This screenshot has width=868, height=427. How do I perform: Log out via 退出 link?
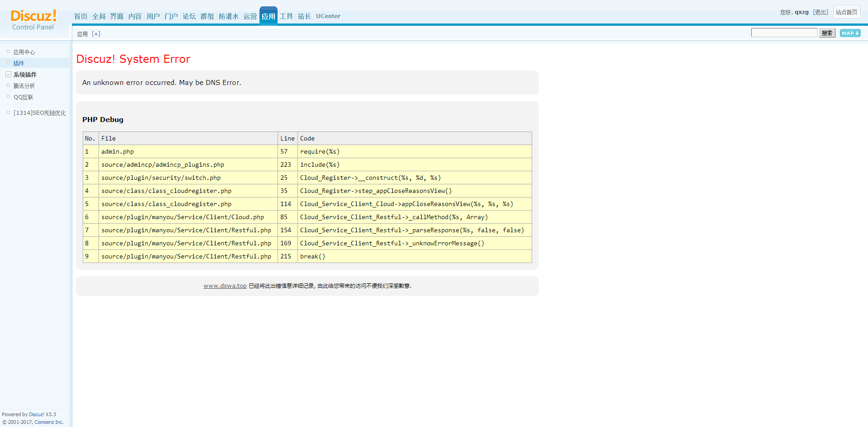821,12
